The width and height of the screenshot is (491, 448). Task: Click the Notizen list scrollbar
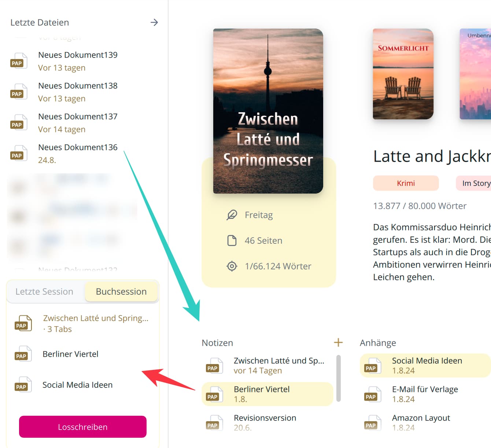click(339, 378)
